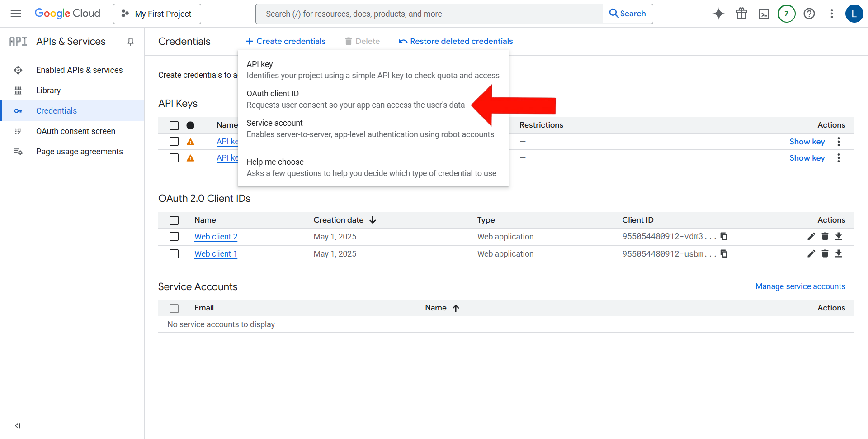Click the warning icon on second API key

[191, 158]
